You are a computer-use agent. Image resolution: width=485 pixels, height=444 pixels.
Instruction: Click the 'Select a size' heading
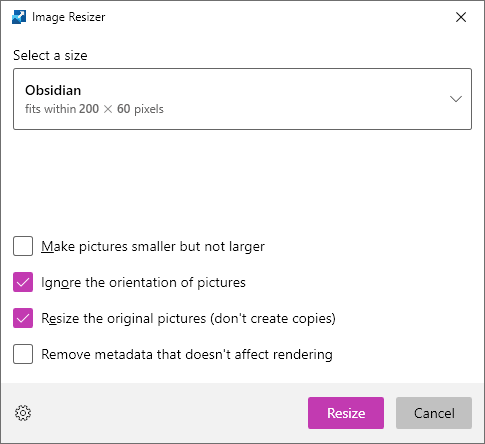(50, 55)
